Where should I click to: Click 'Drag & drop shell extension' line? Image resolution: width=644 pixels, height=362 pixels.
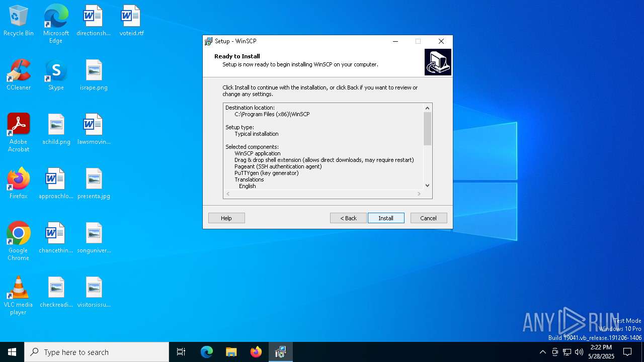(324, 160)
